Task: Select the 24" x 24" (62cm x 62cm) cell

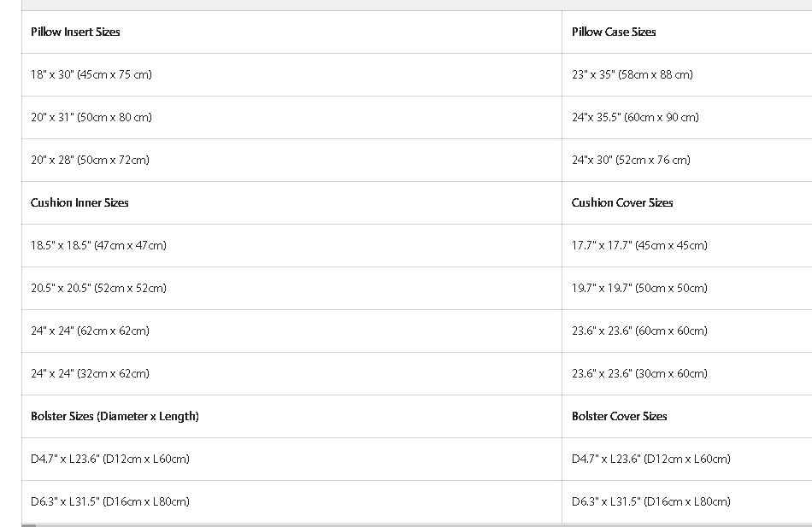Action: [90, 331]
